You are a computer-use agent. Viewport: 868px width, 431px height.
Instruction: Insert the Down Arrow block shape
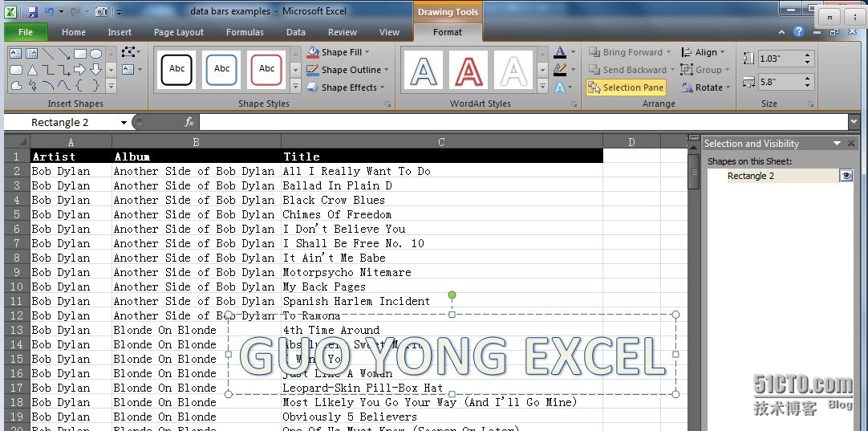(96, 70)
